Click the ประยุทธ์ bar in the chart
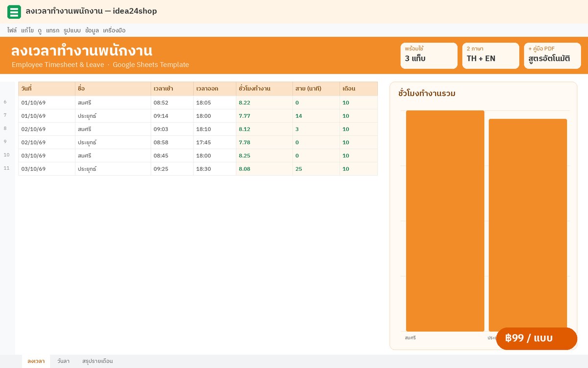This screenshot has width=588, height=368. coord(528,225)
